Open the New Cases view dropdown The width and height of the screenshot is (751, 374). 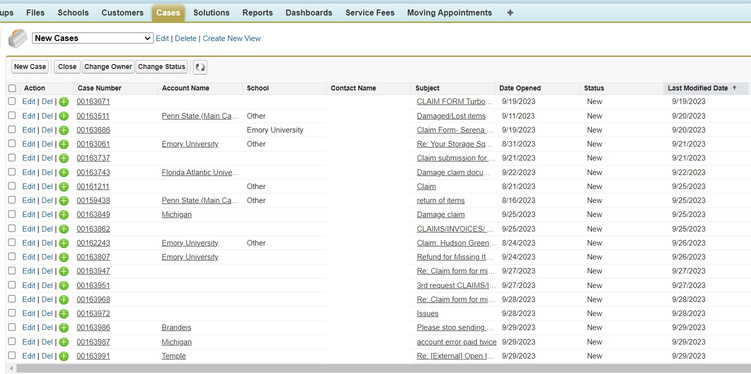click(x=93, y=38)
